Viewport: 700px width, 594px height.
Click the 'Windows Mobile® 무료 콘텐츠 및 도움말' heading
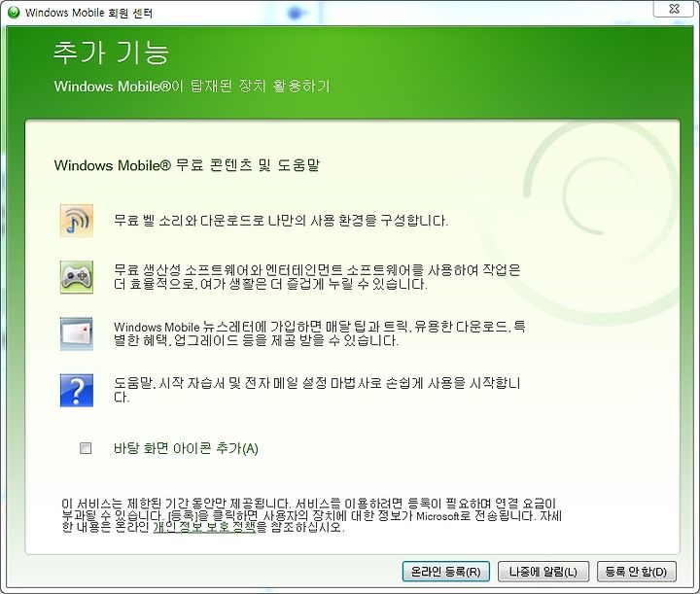point(187,165)
